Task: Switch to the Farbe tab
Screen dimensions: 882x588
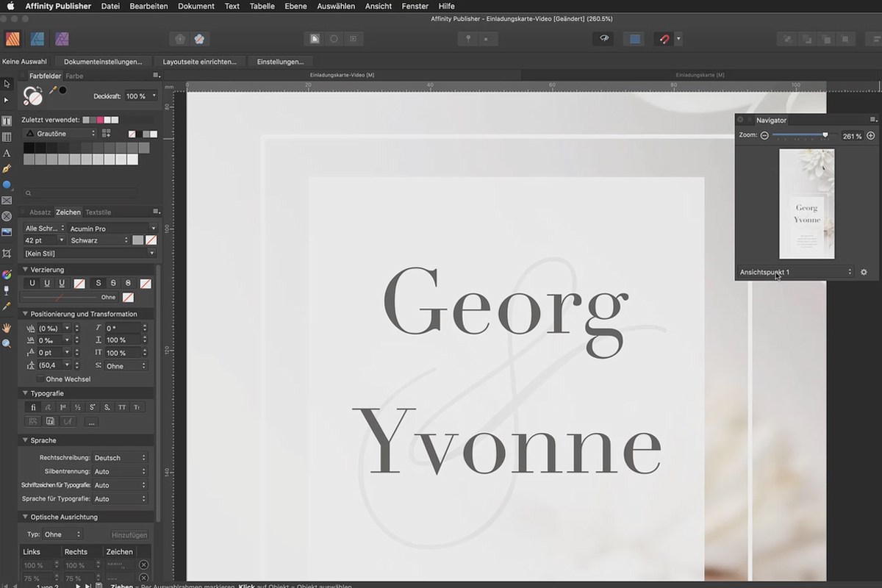Action: (x=73, y=75)
